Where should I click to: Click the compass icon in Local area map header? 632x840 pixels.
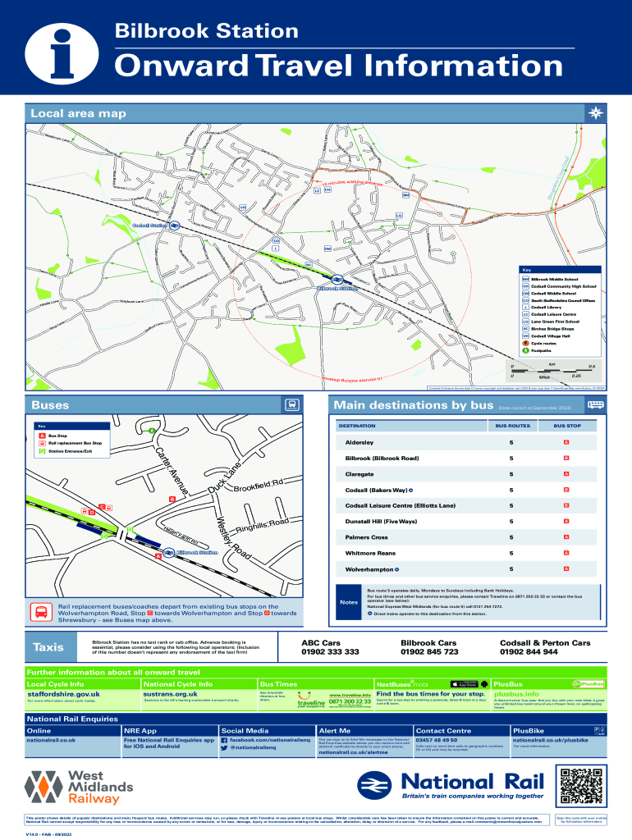[x=596, y=113]
